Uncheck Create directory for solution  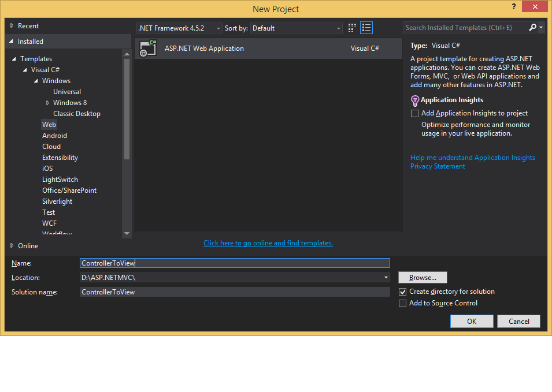coord(402,292)
